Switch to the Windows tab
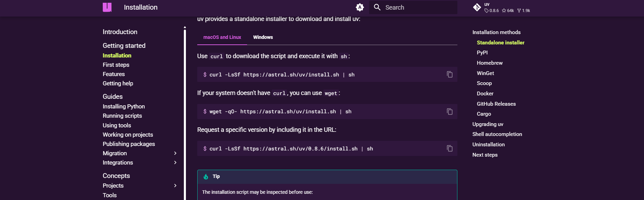Viewport: 644px width, 200px height. [263, 37]
